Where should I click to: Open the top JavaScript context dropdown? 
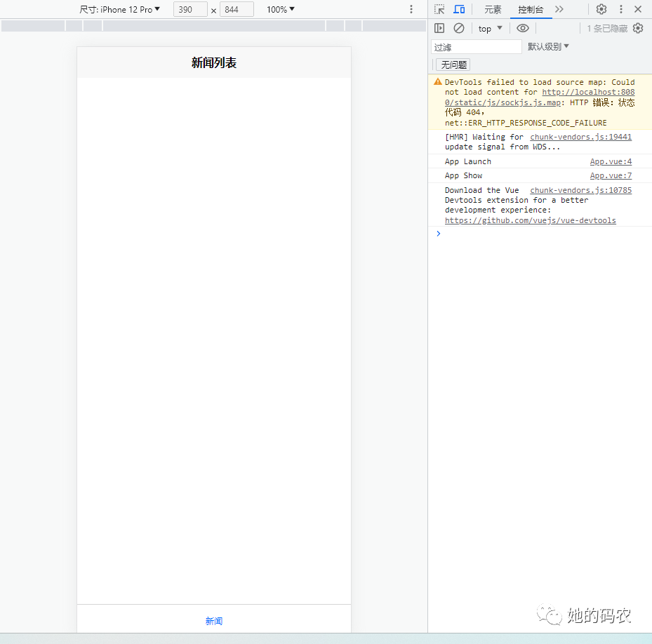(491, 29)
